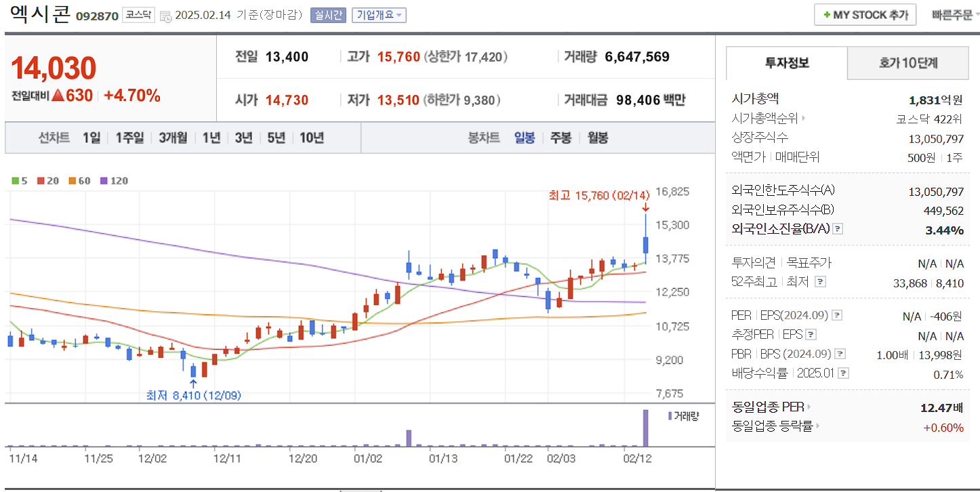This screenshot has width=980, height=492.
Task: Click the 배당수익률 2025.01 help icon
Action: coord(842,372)
